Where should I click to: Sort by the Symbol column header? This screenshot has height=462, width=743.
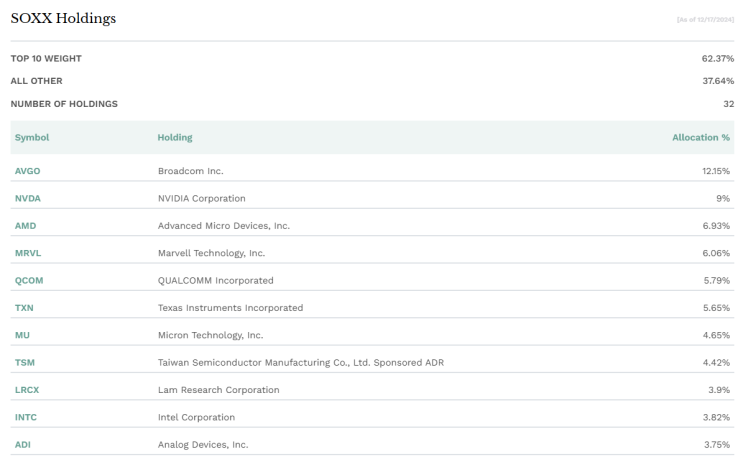coord(32,137)
